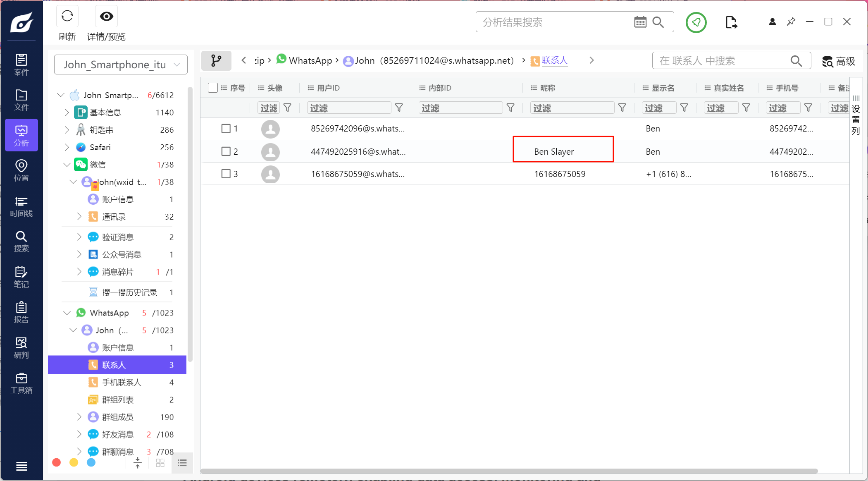Viewport: 868px width, 481px height.
Task: Open 详情/预览 eye preview icon
Action: pyautogui.click(x=106, y=17)
